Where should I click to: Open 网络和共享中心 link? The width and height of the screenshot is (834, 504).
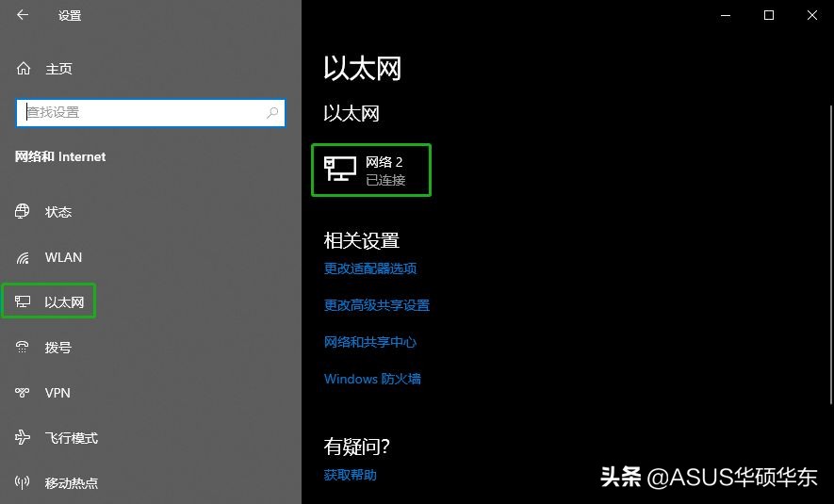coord(370,342)
